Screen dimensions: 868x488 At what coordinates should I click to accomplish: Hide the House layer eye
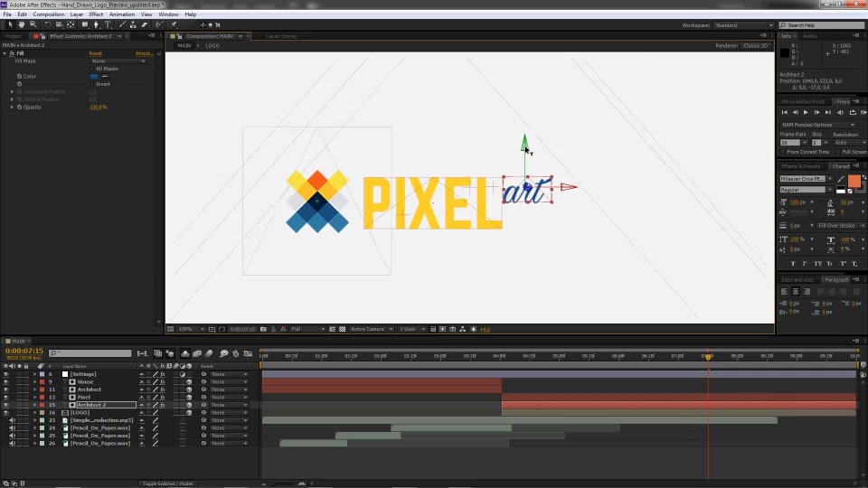[6, 381]
